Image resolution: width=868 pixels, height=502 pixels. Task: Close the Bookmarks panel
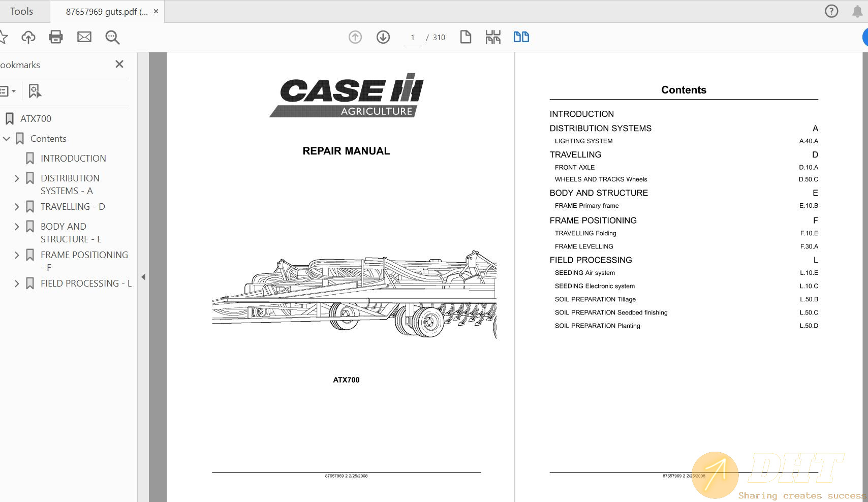click(x=119, y=64)
